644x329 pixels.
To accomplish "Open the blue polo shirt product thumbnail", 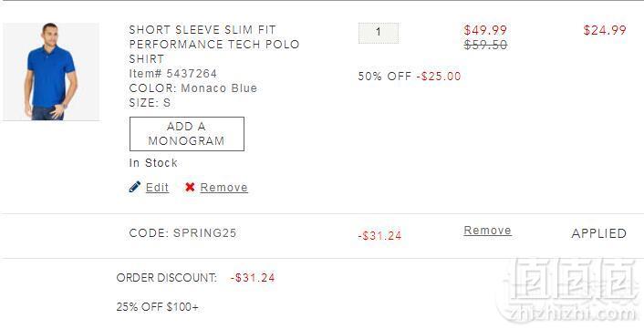I will pyautogui.click(x=51, y=72).
